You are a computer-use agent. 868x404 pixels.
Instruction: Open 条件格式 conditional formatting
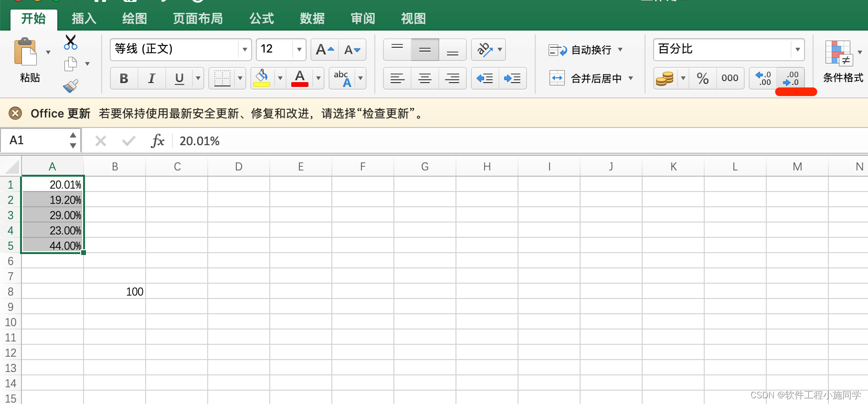[843, 61]
